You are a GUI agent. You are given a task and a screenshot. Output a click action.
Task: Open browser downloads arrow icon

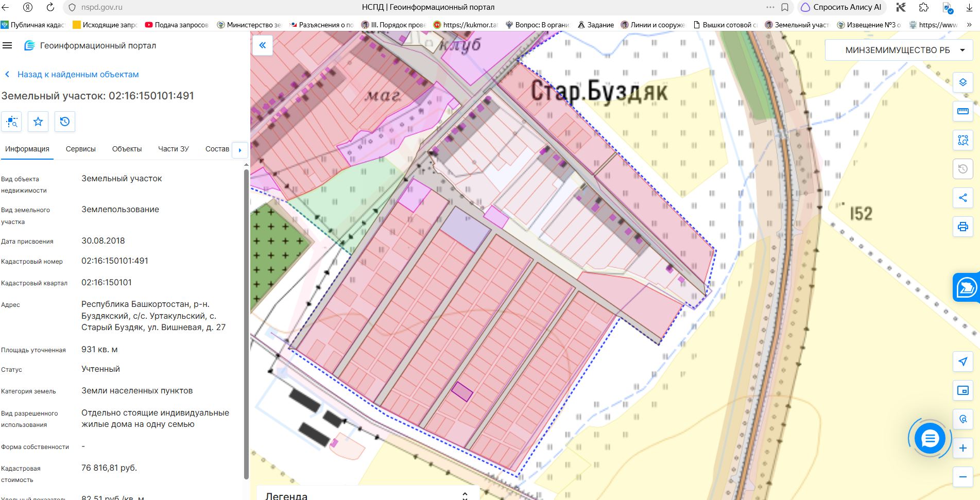pos(969,7)
